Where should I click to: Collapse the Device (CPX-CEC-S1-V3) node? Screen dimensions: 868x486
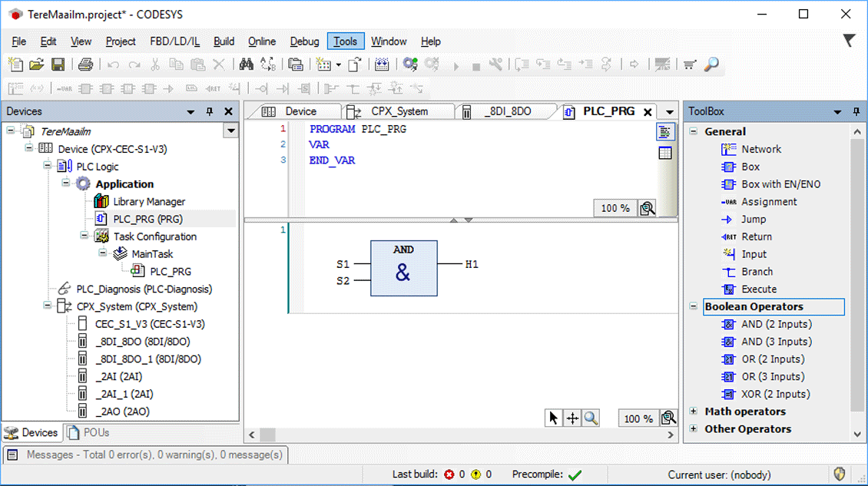pos(28,147)
